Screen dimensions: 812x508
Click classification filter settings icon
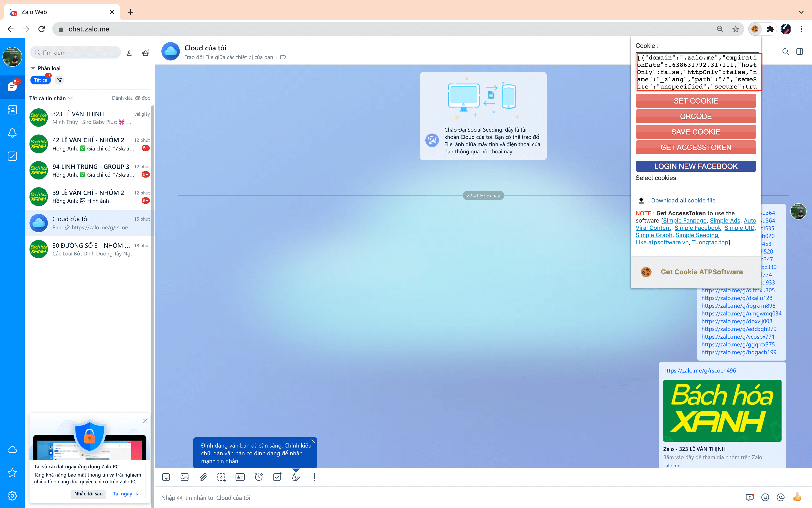pyautogui.click(x=59, y=80)
